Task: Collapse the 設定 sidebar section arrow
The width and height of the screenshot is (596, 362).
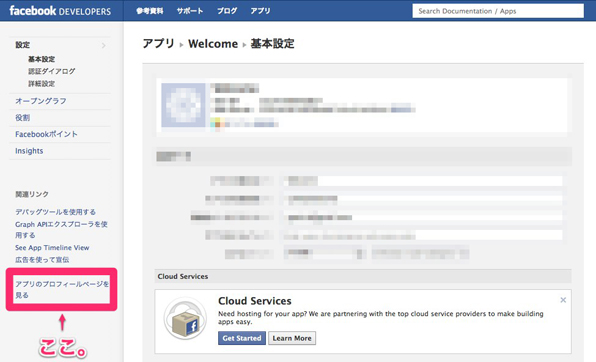Action: click(103, 45)
